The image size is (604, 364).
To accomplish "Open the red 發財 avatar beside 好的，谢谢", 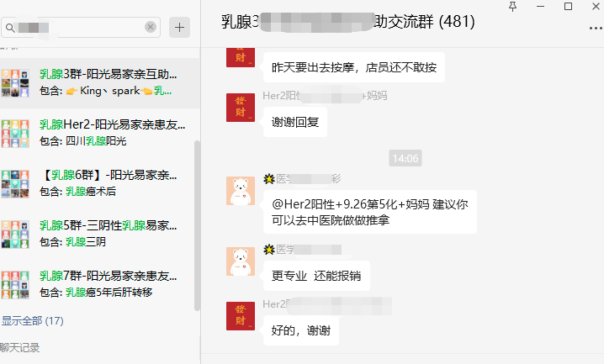I will [x=241, y=316].
